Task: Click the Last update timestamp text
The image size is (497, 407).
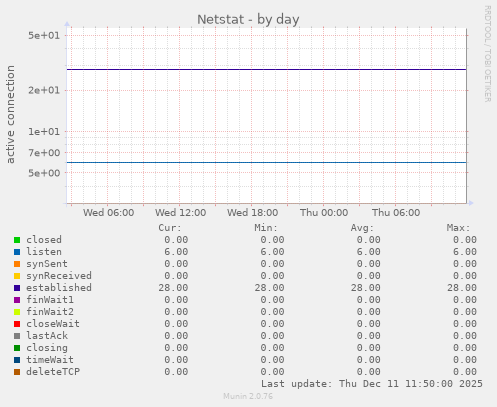Action: [372, 384]
